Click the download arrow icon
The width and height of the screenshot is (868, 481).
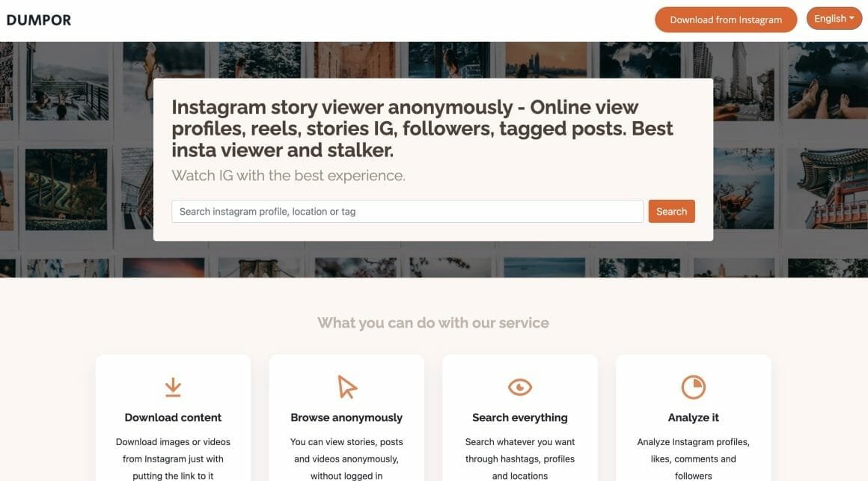tap(173, 387)
